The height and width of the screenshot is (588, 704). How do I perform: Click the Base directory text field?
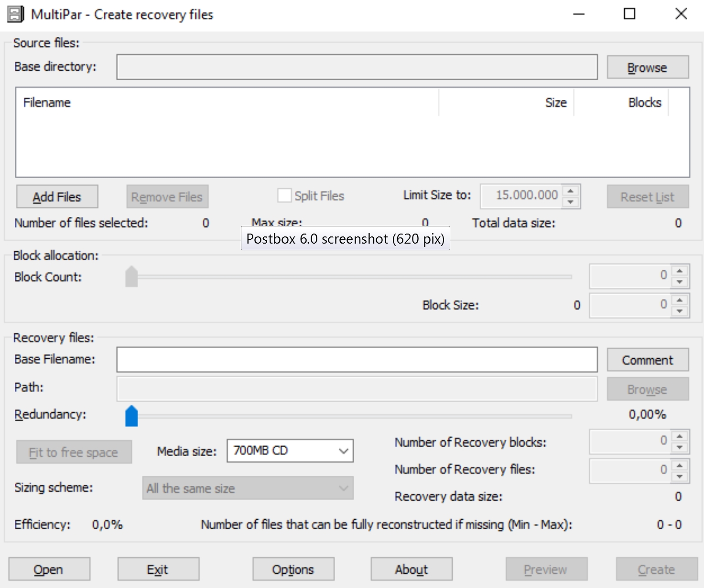[357, 67]
